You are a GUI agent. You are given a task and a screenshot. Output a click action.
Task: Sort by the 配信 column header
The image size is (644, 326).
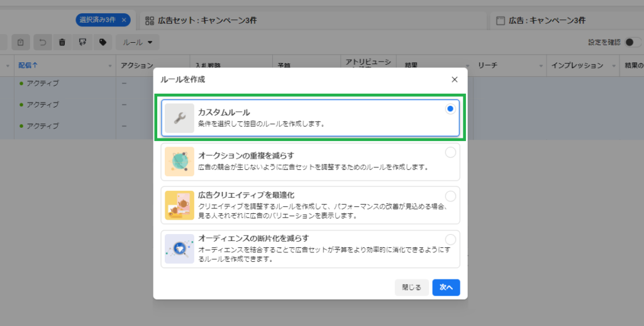point(28,65)
